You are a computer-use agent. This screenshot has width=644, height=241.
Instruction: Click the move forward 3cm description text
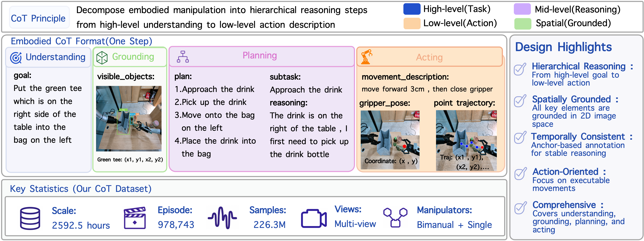point(427,89)
